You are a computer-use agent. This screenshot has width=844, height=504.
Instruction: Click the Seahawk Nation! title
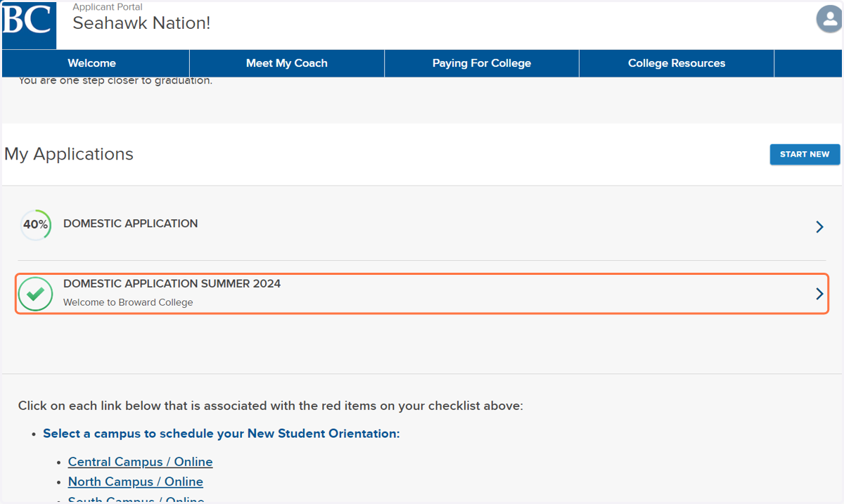141,23
